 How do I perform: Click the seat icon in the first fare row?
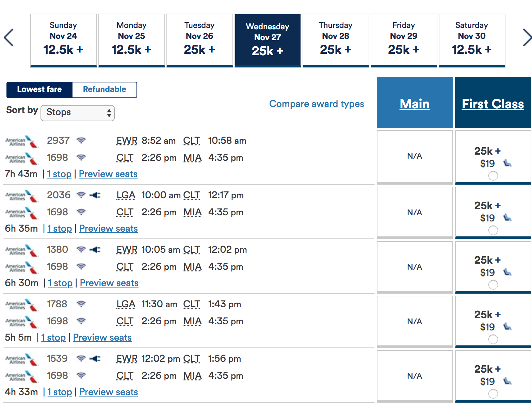507,163
